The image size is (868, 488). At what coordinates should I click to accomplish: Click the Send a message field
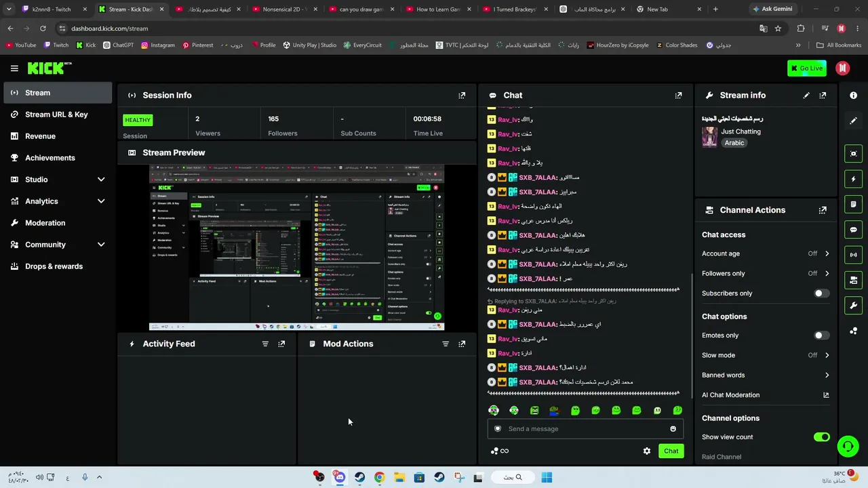[x=585, y=429]
